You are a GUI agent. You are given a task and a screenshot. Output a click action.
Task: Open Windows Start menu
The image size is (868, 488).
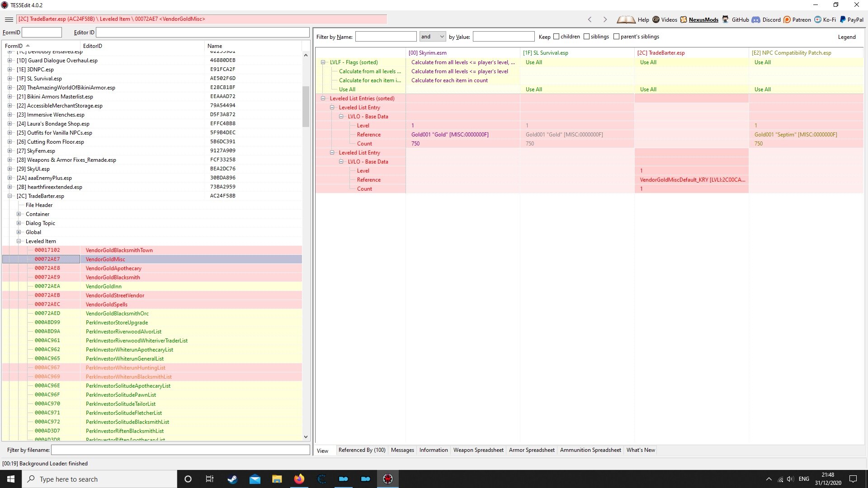click(x=11, y=479)
